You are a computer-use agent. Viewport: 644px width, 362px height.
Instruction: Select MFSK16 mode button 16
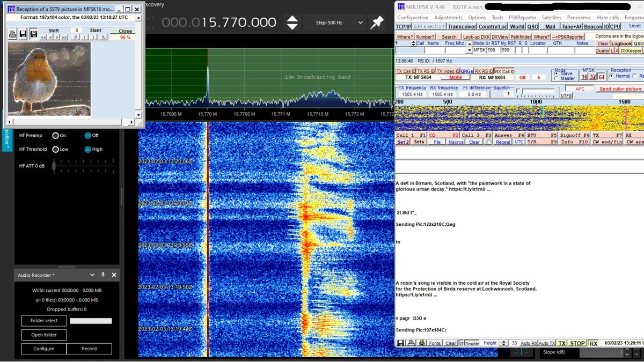click(x=584, y=77)
